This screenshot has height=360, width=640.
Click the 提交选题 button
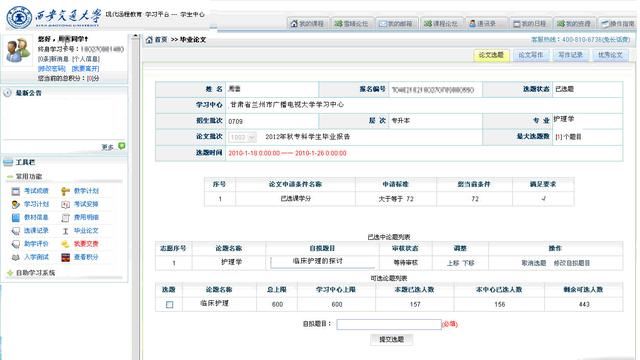click(x=391, y=339)
